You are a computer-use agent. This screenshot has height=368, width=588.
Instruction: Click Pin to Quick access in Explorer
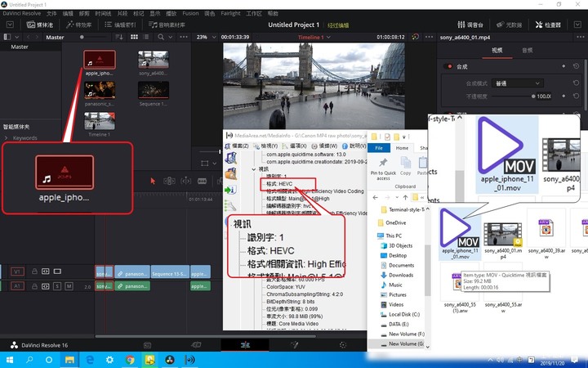[383, 169]
